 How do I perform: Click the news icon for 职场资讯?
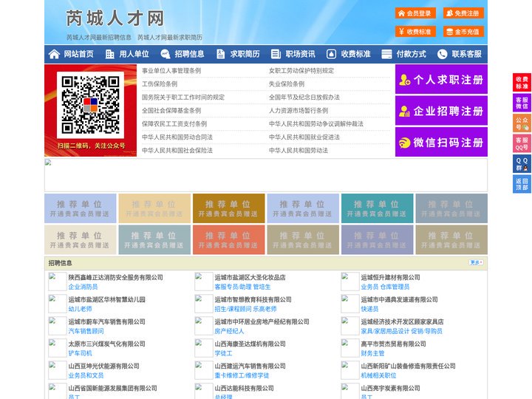click(x=276, y=54)
